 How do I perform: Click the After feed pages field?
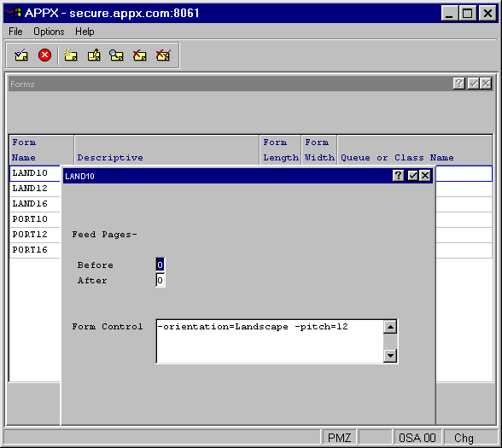[x=161, y=280]
